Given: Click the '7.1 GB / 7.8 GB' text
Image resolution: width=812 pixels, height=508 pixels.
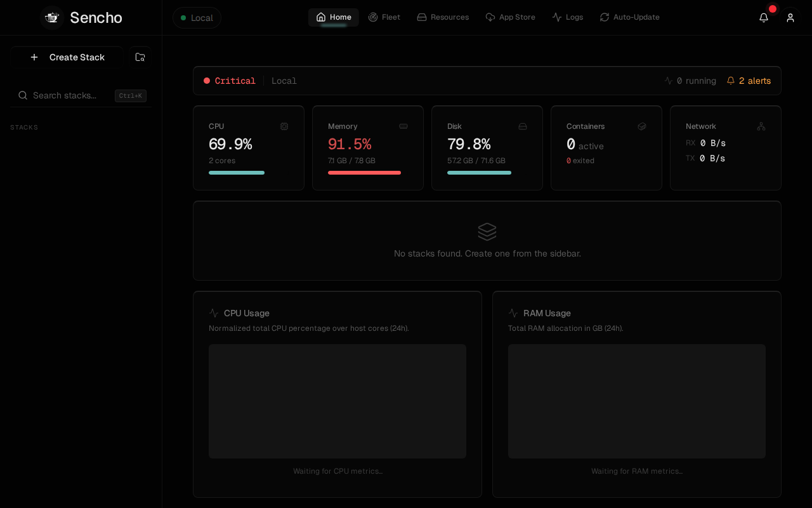Looking at the screenshot, I should (x=351, y=161).
